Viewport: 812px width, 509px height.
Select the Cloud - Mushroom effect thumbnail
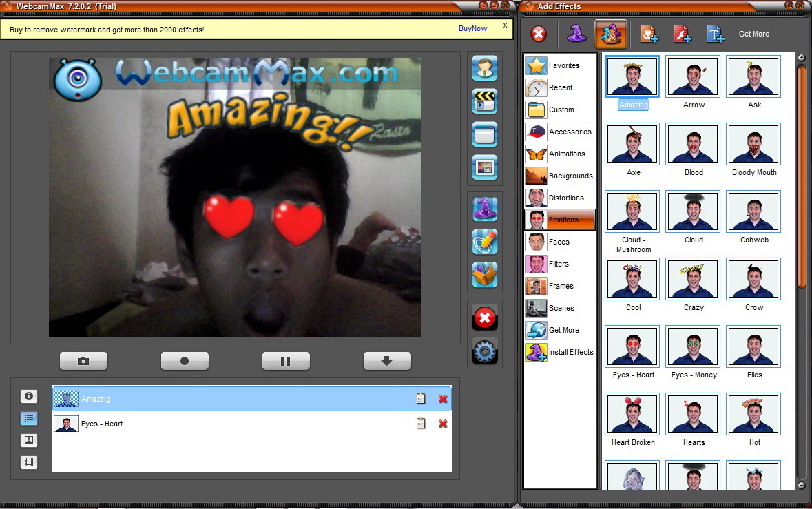632,211
